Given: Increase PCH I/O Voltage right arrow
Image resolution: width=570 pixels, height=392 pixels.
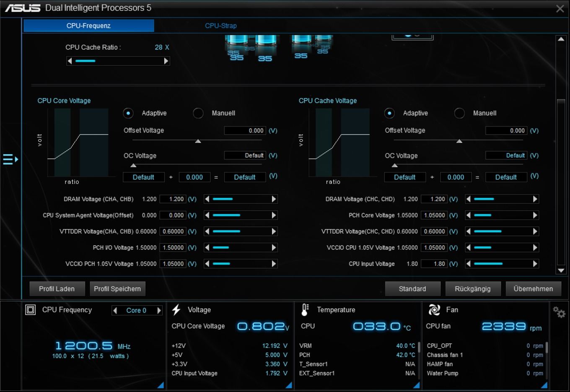Looking at the screenshot, I should coord(274,247).
